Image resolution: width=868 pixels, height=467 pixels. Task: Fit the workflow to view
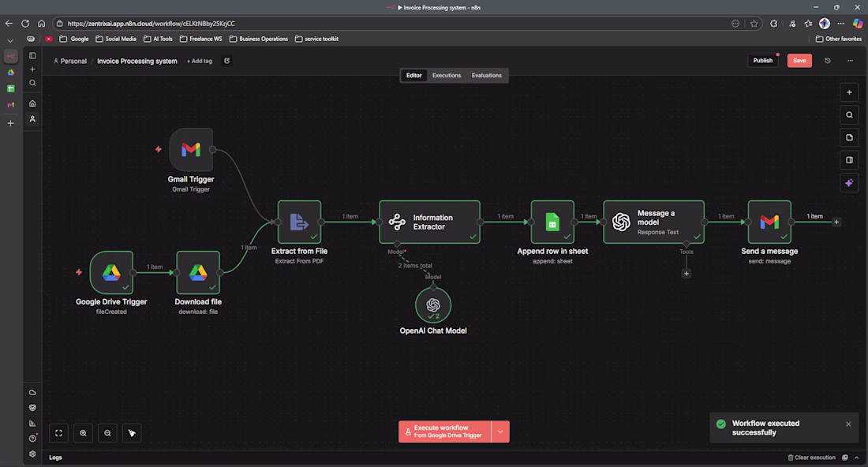coord(58,432)
